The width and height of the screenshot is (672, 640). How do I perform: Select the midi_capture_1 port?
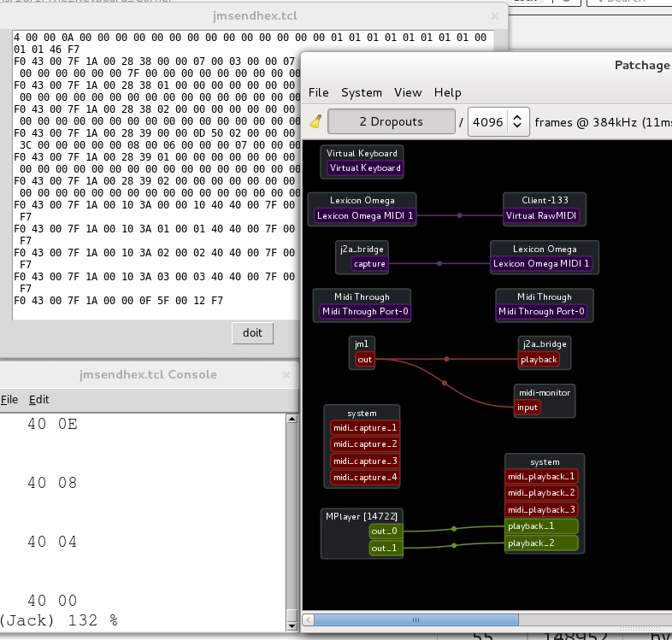pos(365,428)
